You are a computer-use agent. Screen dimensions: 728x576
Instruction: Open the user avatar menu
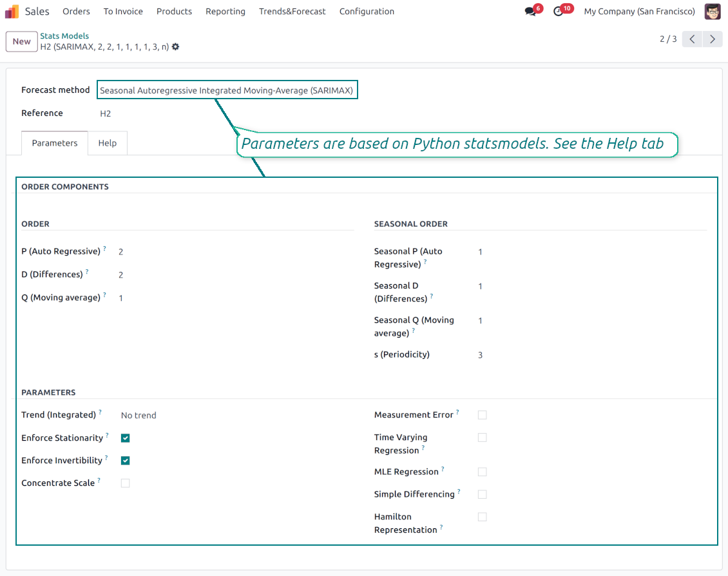[713, 12]
